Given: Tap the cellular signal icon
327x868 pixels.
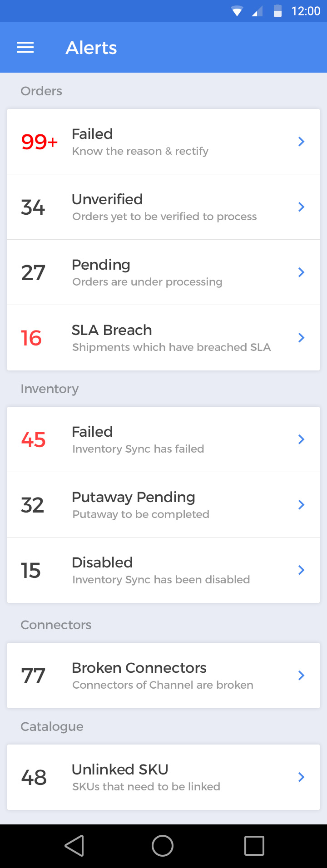Looking at the screenshot, I should [257, 11].
